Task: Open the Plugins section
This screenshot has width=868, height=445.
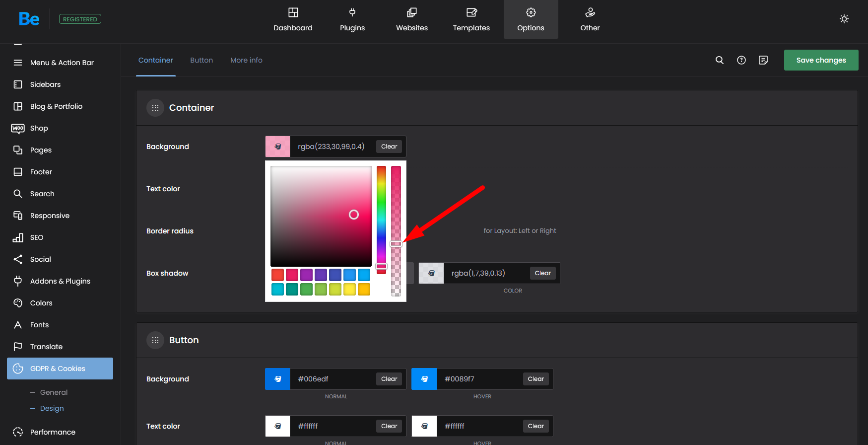Action: 352,19
